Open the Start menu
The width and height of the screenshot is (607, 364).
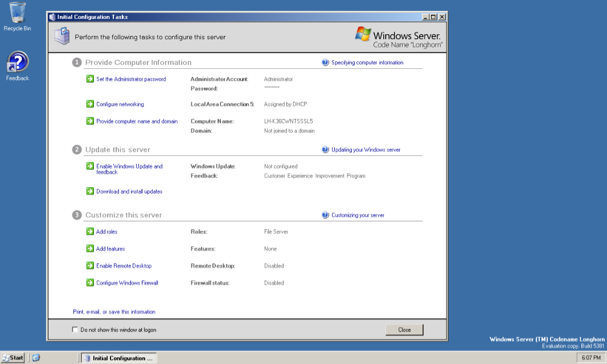coord(13,358)
